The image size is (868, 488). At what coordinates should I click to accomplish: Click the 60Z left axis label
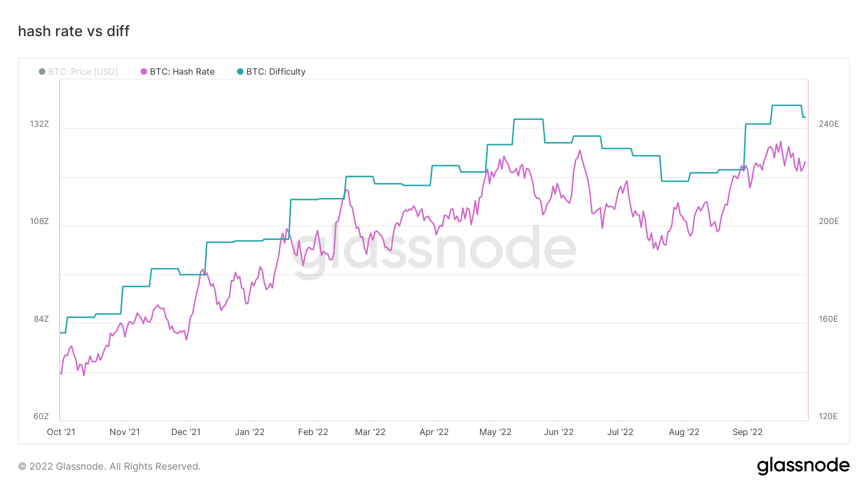[41, 416]
